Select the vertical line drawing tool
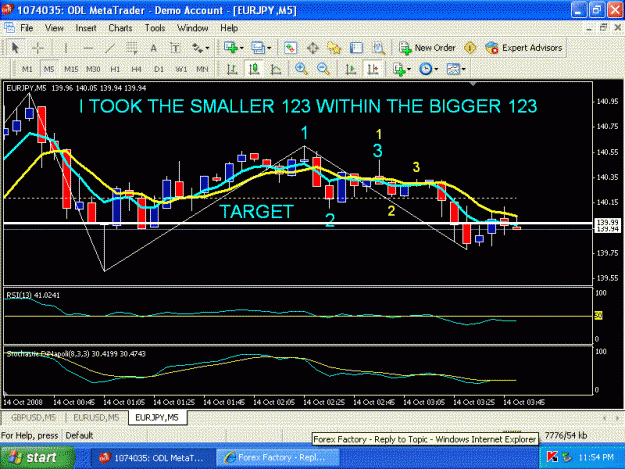 66,48
